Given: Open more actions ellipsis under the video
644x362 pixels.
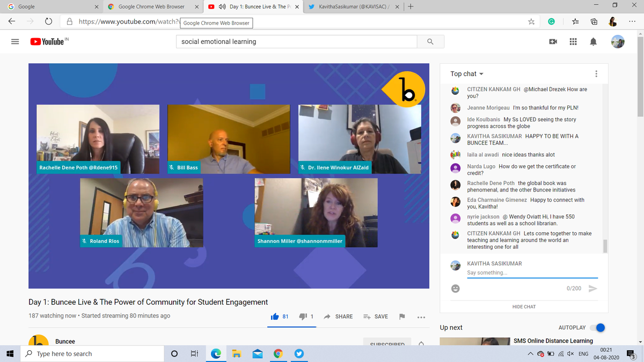Looking at the screenshot, I should tap(421, 317).
